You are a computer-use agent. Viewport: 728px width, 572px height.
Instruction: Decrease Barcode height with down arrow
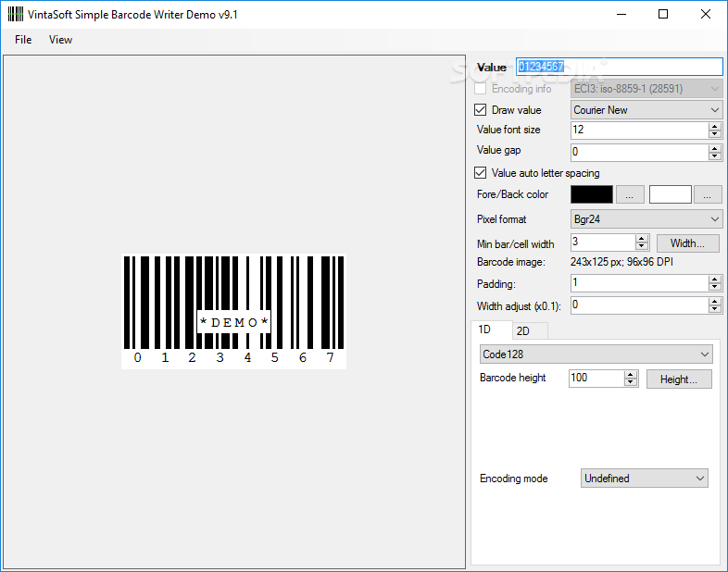click(x=631, y=382)
